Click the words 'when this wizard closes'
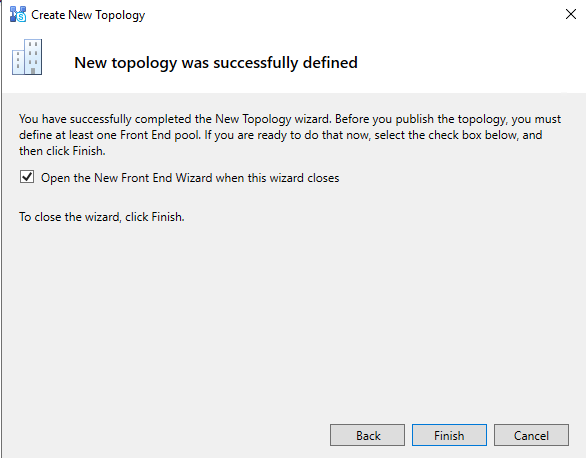586x458 pixels. coord(277,178)
